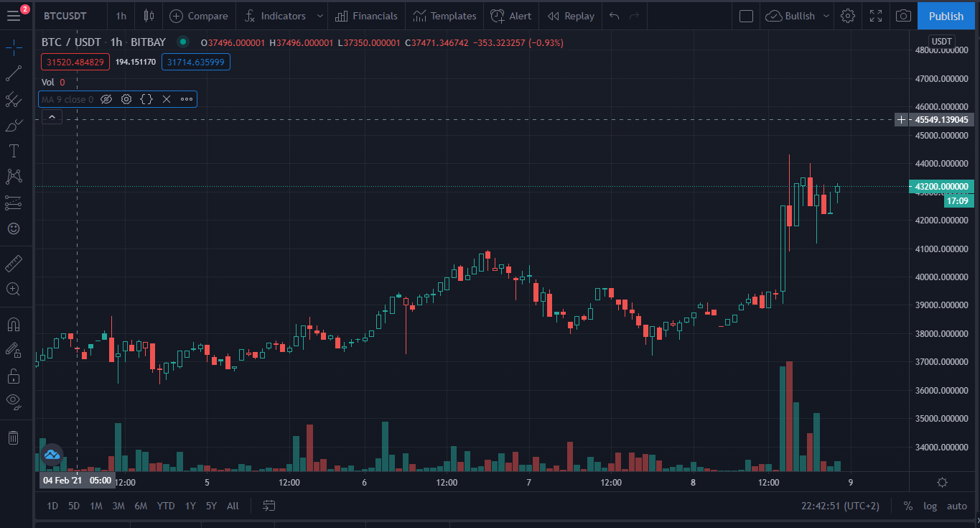Remove drawings with the trash icon
This screenshot has width=980, height=528.
[x=14, y=437]
